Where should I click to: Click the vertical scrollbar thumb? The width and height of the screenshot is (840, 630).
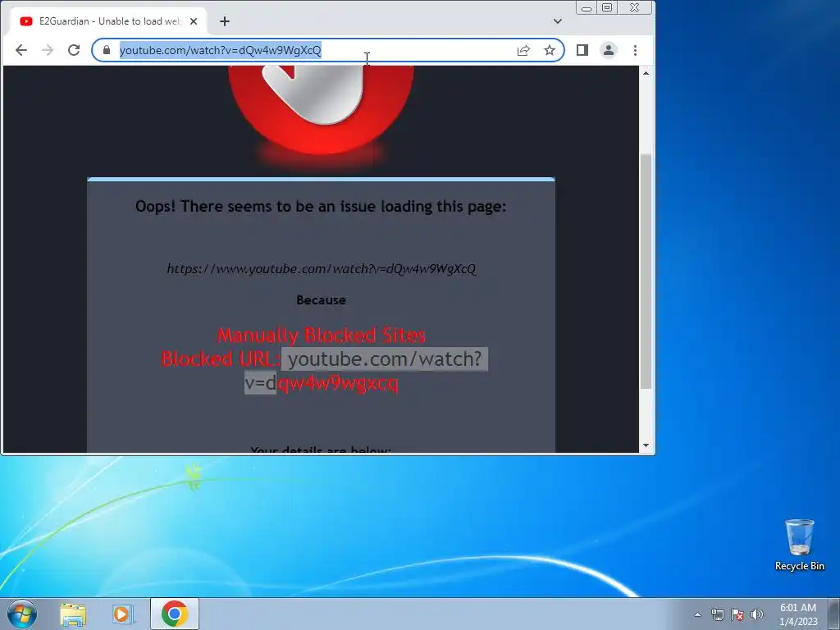[646, 271]
